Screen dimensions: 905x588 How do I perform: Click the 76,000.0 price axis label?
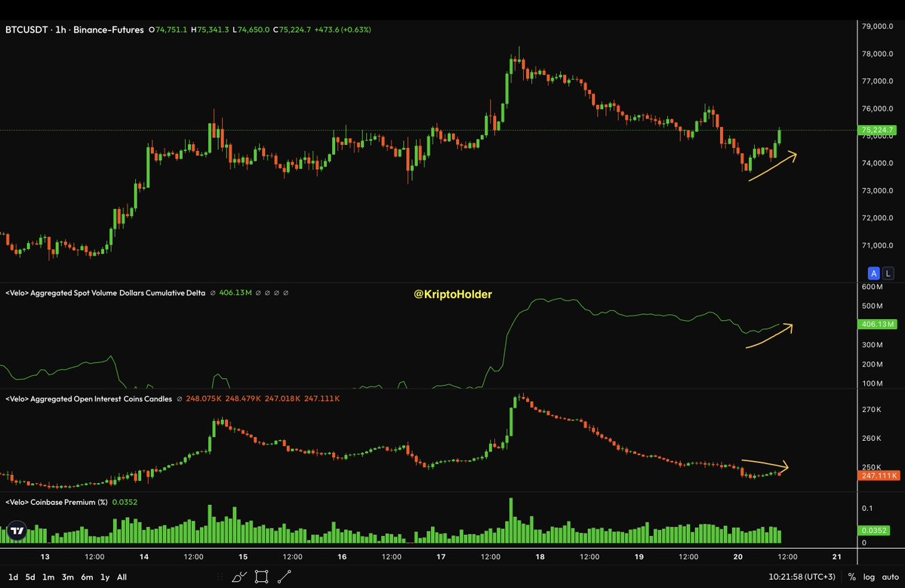pos(877,109)
